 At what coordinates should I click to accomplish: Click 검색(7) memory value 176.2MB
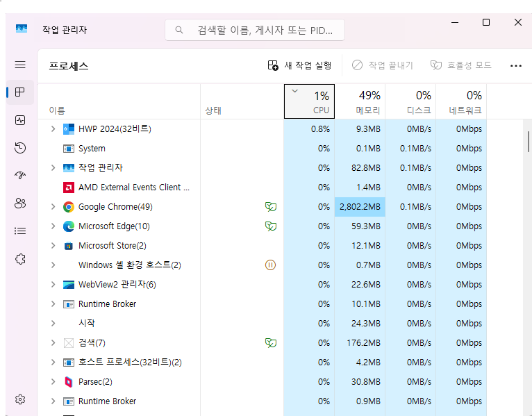(x=363, y=343)
